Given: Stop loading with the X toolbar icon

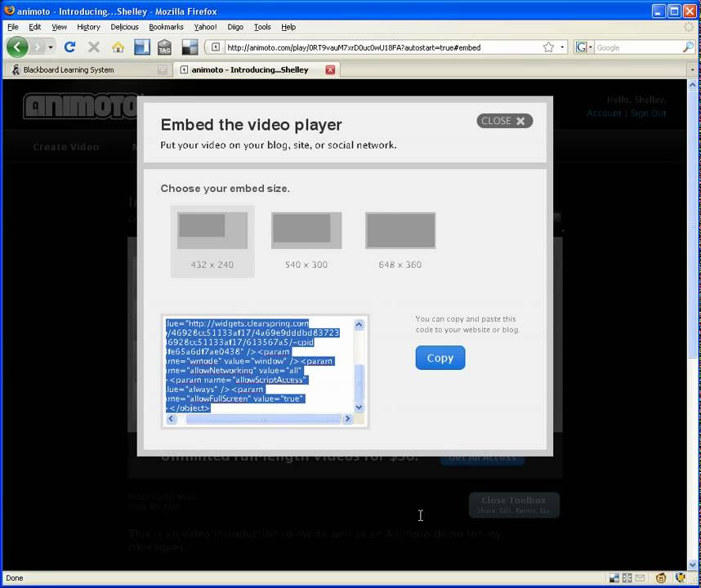Looking at the screenshot, I should (94, 47).
